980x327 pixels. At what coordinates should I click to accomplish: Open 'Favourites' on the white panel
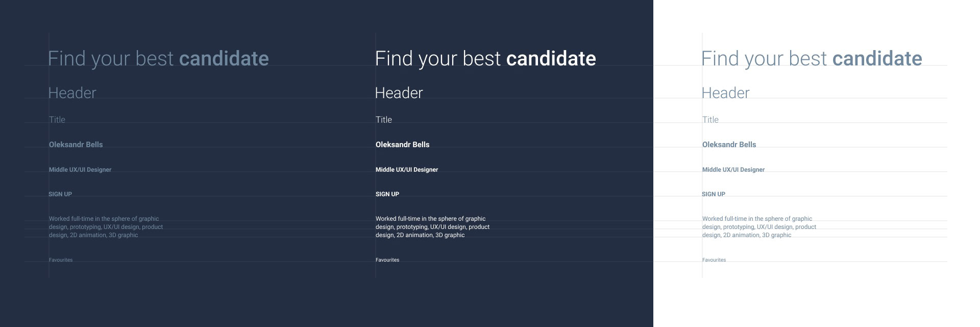(714, 260)
